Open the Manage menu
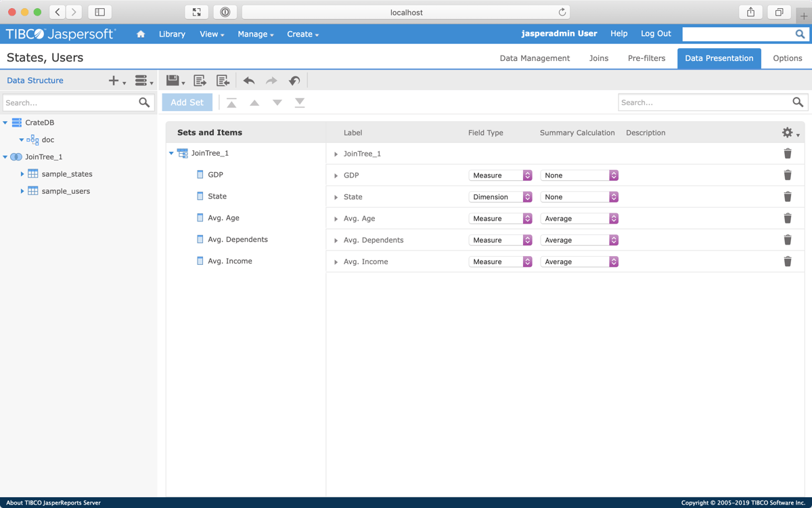The width and height of the screenshot is (812, 508). [x=255, y=34]
